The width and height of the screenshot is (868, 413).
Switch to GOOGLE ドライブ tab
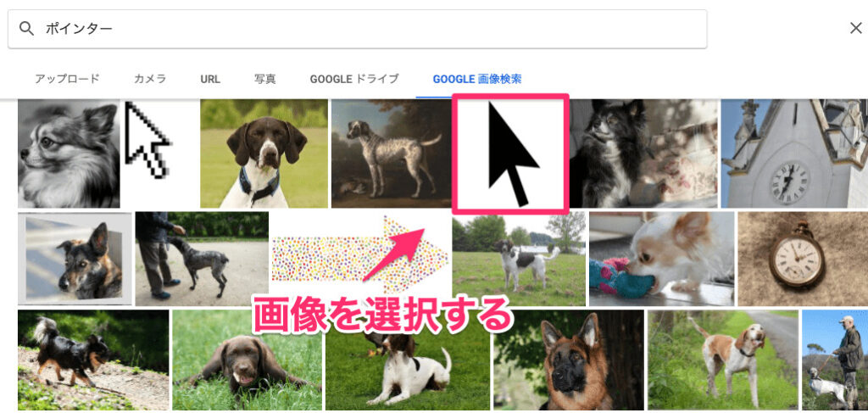click(354, 79)
